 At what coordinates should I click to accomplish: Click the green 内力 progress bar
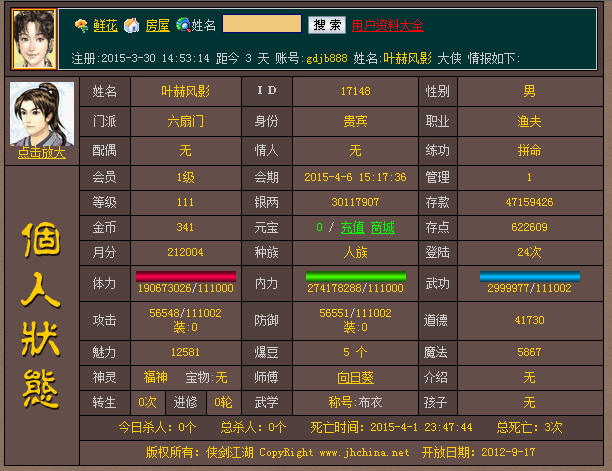pos(356,276)
